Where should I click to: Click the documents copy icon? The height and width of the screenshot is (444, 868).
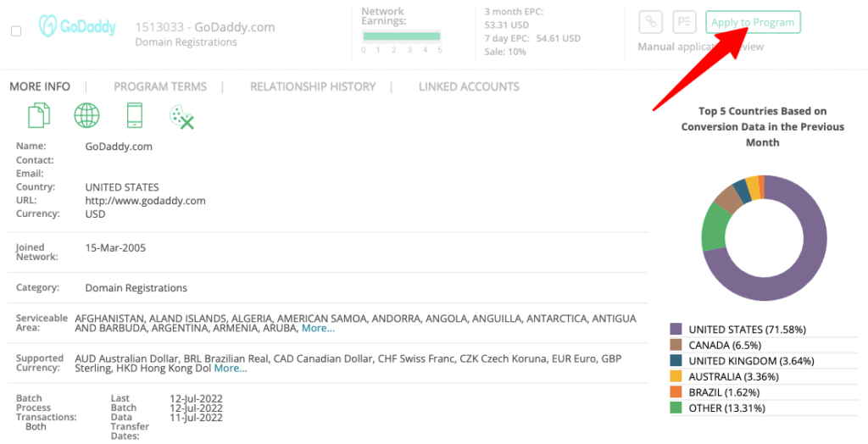[39, 115]
